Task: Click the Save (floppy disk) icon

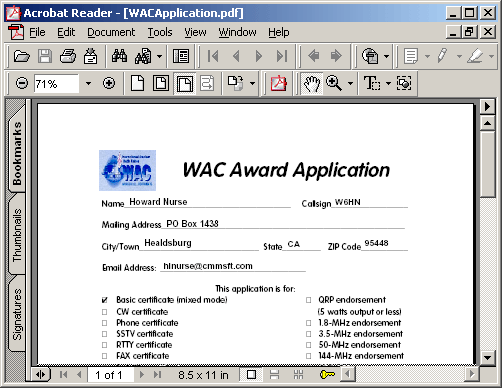Action: 45,56
